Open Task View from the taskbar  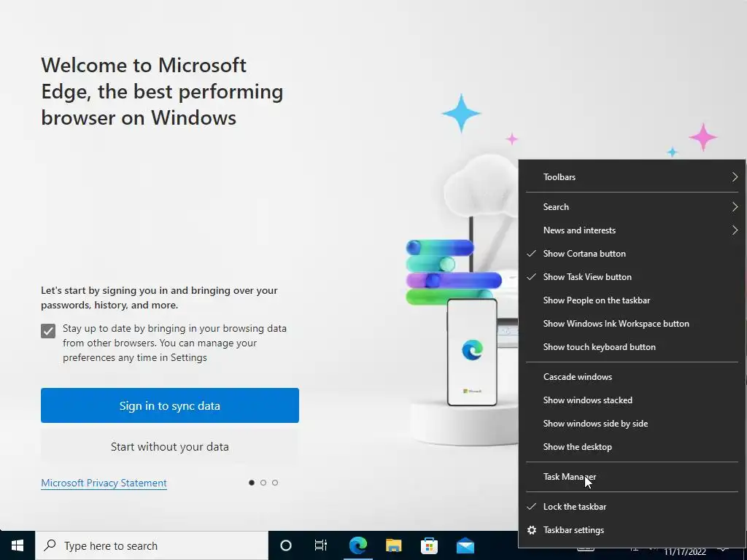(x=321, y=545)
